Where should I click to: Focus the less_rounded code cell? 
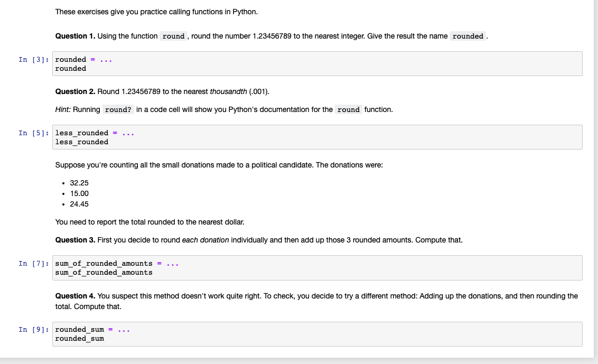pos(317,137)
